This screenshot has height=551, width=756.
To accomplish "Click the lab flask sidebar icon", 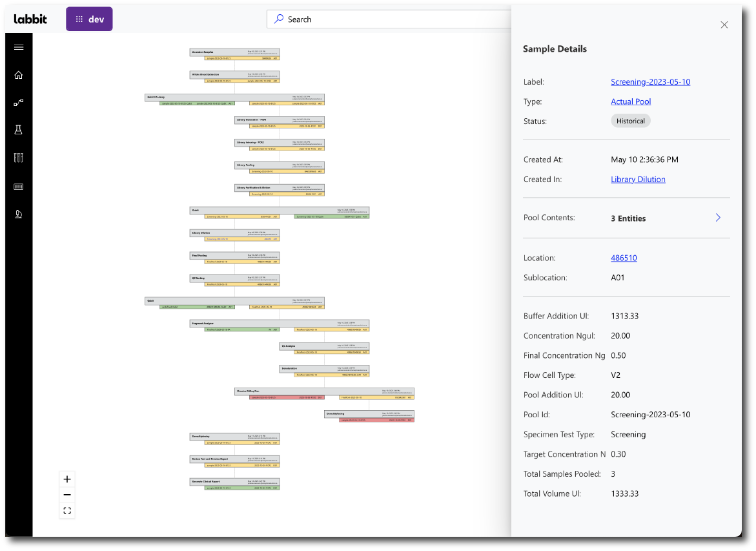I will click(19, 130).
